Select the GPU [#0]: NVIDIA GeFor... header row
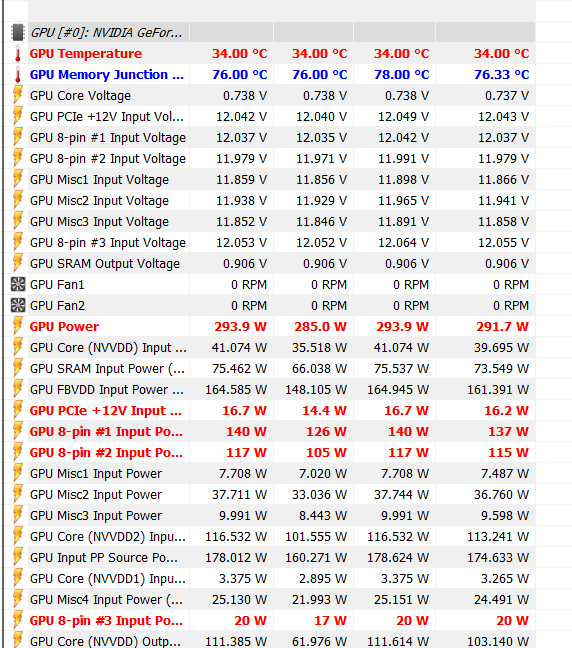 tap(269, 32)
